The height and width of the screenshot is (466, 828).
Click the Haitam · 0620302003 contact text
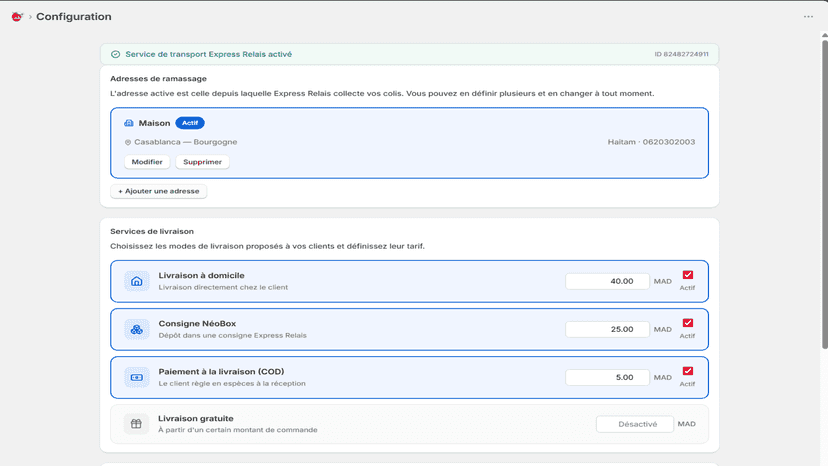651,142
